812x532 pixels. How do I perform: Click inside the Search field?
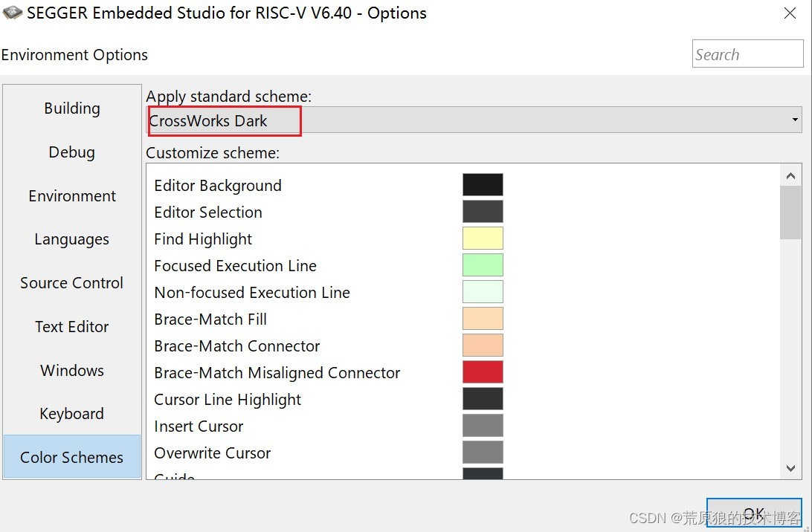[747, 53]
